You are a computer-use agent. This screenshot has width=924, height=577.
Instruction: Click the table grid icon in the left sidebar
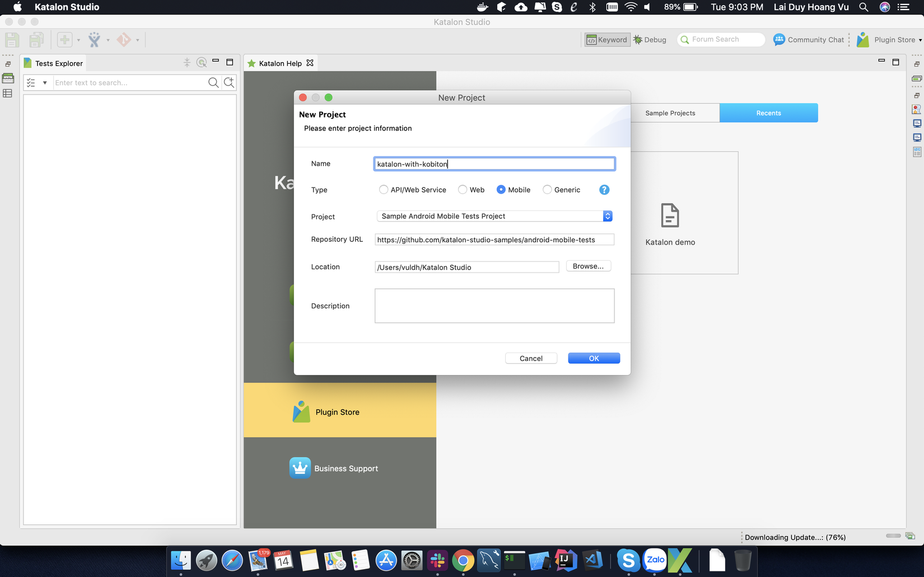point(8,93)
